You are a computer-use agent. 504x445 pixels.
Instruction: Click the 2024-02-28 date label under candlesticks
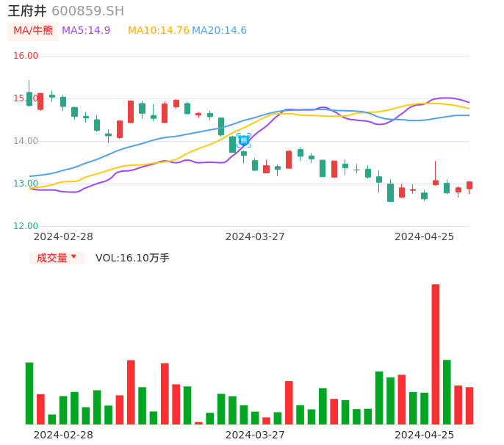tap(63, 236)
